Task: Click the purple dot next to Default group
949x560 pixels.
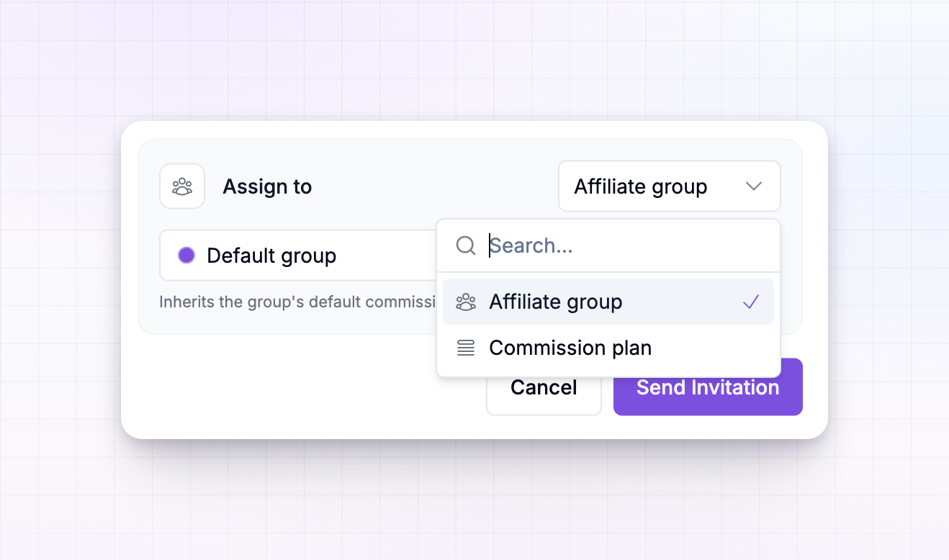Action: click(x=186, y=256)
